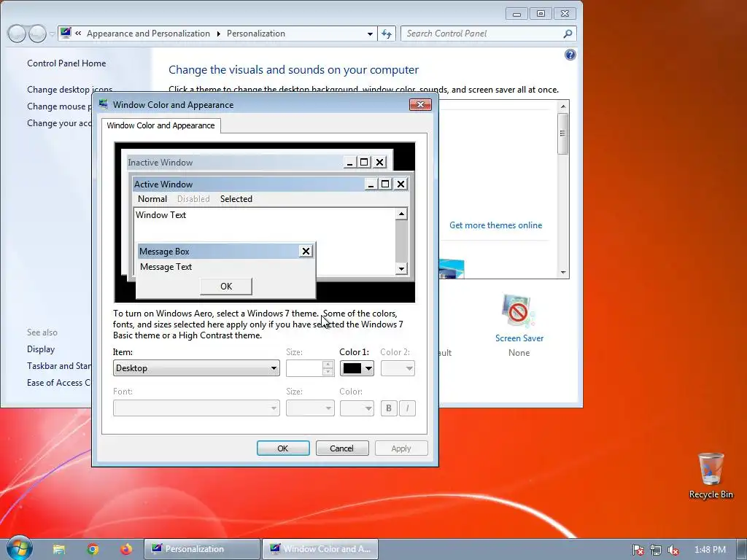Screen dimensions: 747x560
Task: Click the Apply button
Action: tap(401, 448)
